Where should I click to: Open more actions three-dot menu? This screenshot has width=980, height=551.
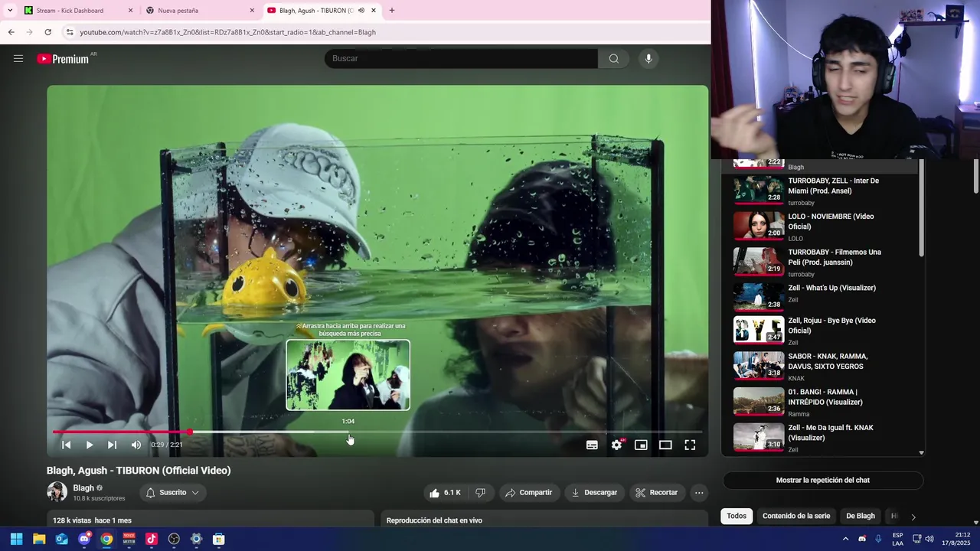[699, 493]
